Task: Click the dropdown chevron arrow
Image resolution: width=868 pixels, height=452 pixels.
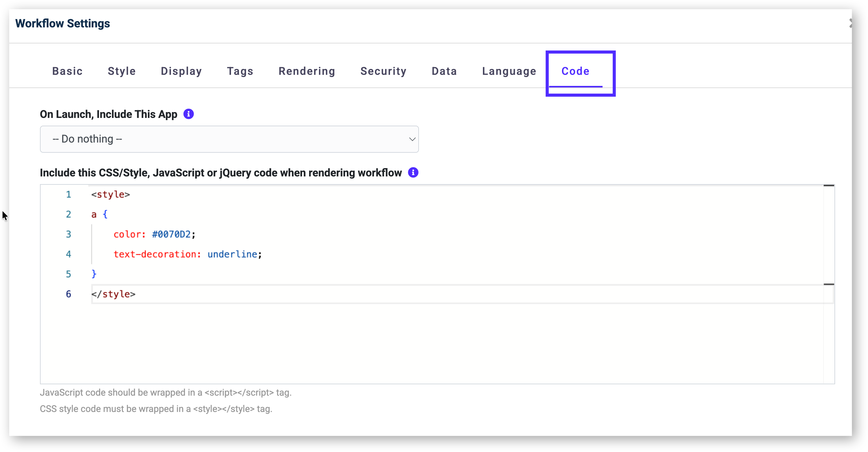Action: [412, 139]
